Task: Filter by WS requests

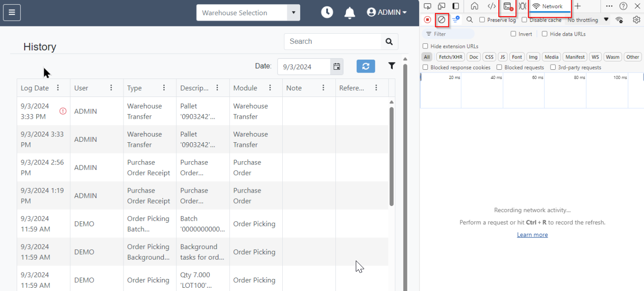Action: tap(595, 57)
